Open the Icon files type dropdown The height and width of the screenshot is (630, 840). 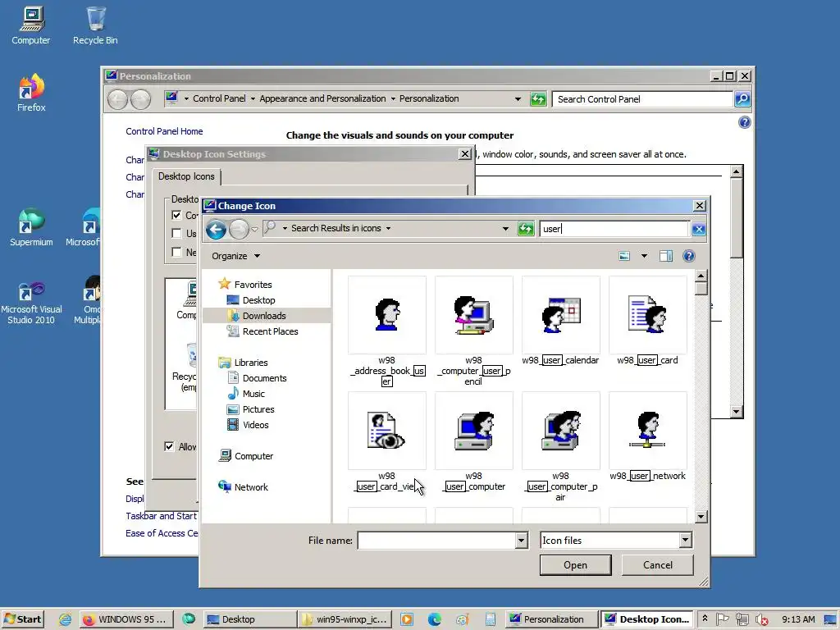click(x=685, y=541)
